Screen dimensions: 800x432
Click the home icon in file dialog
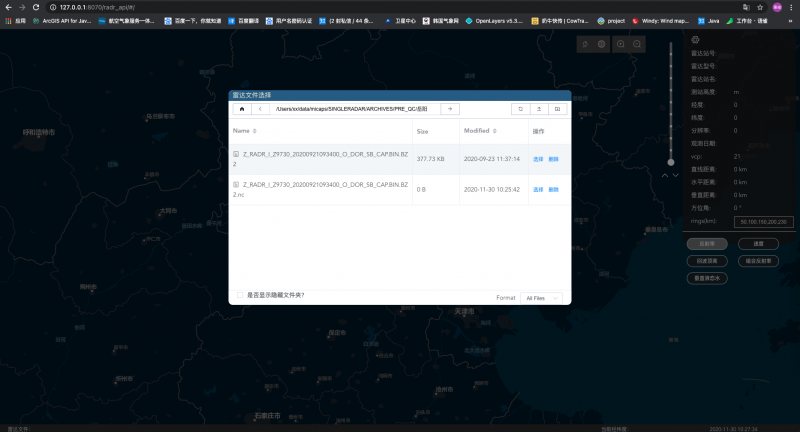[x=242, y=109]
